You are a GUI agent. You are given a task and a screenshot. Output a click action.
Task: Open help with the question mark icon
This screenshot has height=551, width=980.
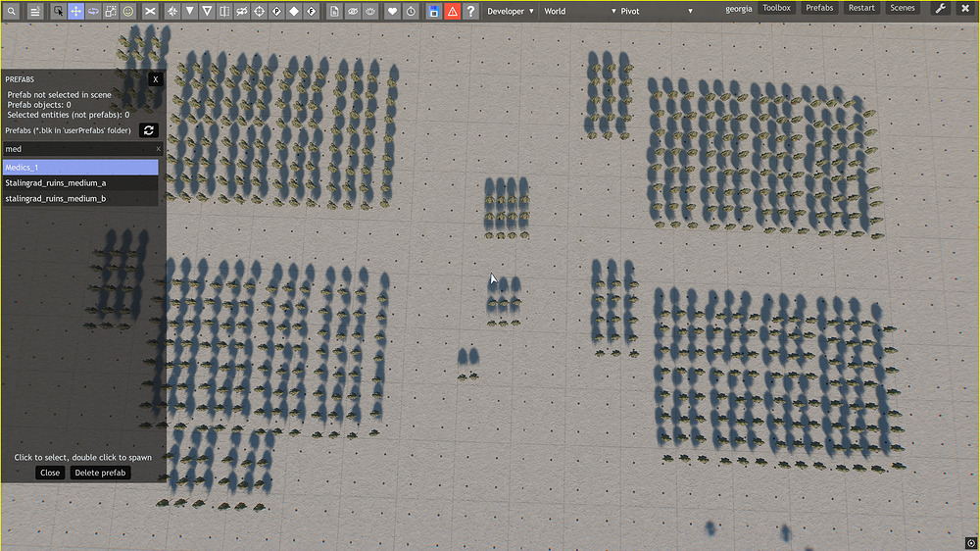coord(470,11)
